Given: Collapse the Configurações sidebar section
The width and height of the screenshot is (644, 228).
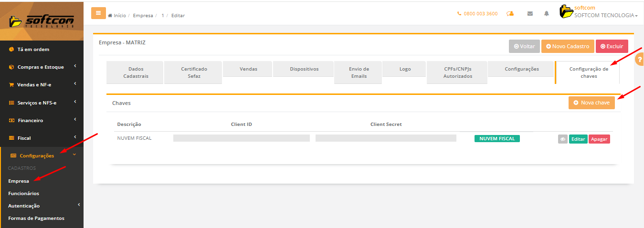Looking at the screenshot, I should [42, 155].
